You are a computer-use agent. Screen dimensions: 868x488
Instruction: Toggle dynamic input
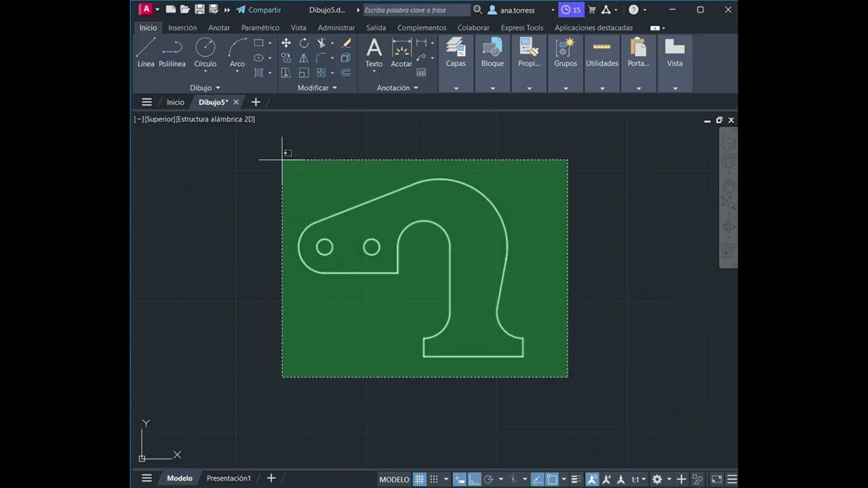click(460, 479)
